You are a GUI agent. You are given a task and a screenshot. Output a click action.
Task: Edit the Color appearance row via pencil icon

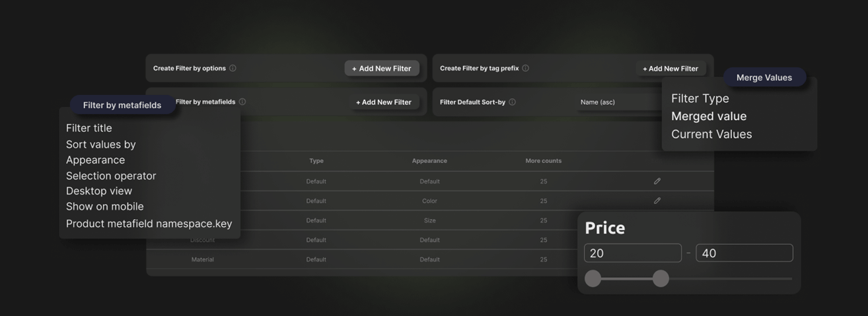(657, 201)
